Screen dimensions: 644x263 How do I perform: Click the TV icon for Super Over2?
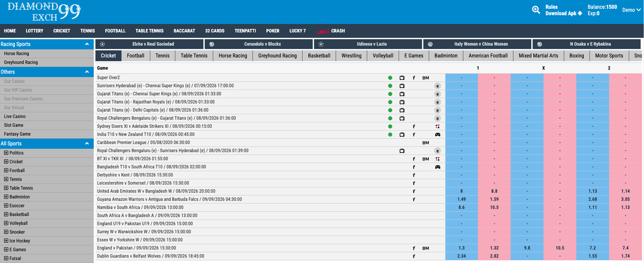tap(402, 78)
